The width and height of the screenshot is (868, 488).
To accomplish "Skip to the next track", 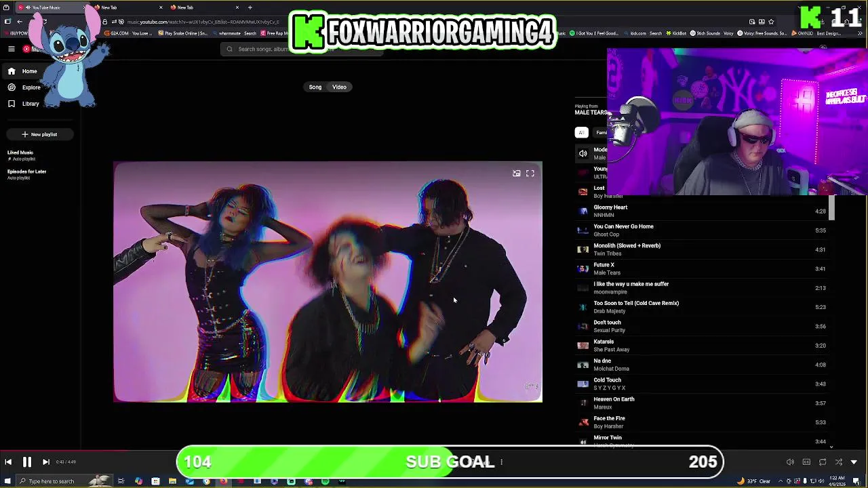I will click(x=46, y=462).
